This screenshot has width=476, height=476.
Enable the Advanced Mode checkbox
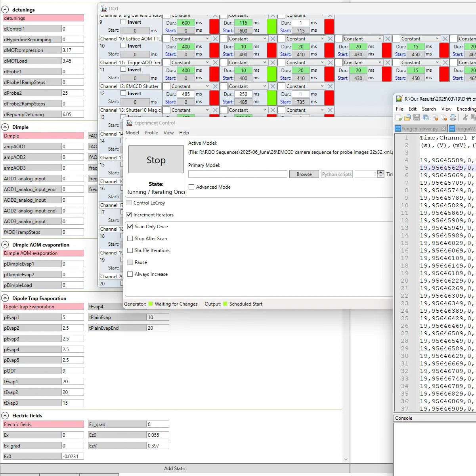click(191, 187)
